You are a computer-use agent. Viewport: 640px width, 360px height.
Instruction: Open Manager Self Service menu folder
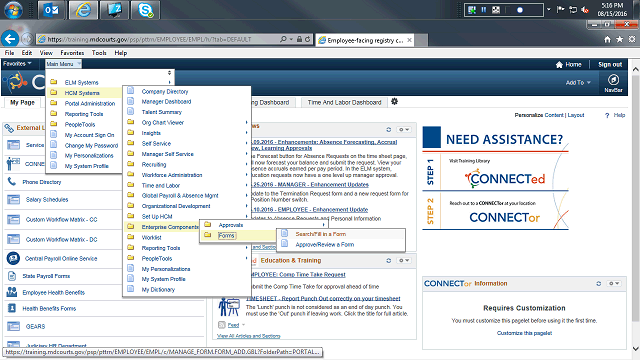[167, 154]
